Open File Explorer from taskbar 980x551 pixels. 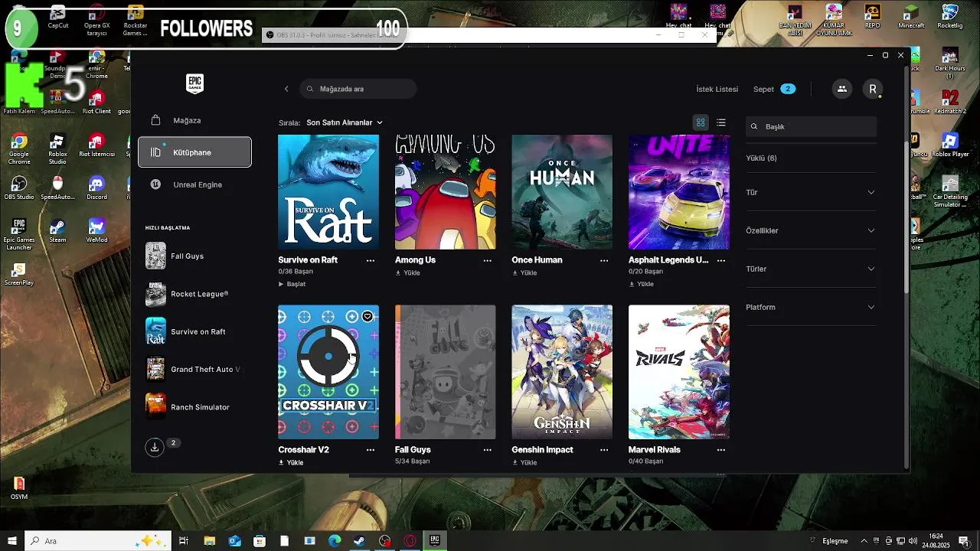coord(209,540)
